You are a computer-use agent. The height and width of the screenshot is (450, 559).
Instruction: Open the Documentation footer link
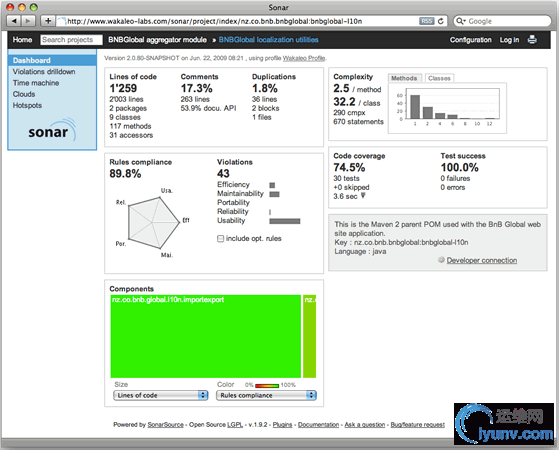pyautogui.click(x=318, y=424)
